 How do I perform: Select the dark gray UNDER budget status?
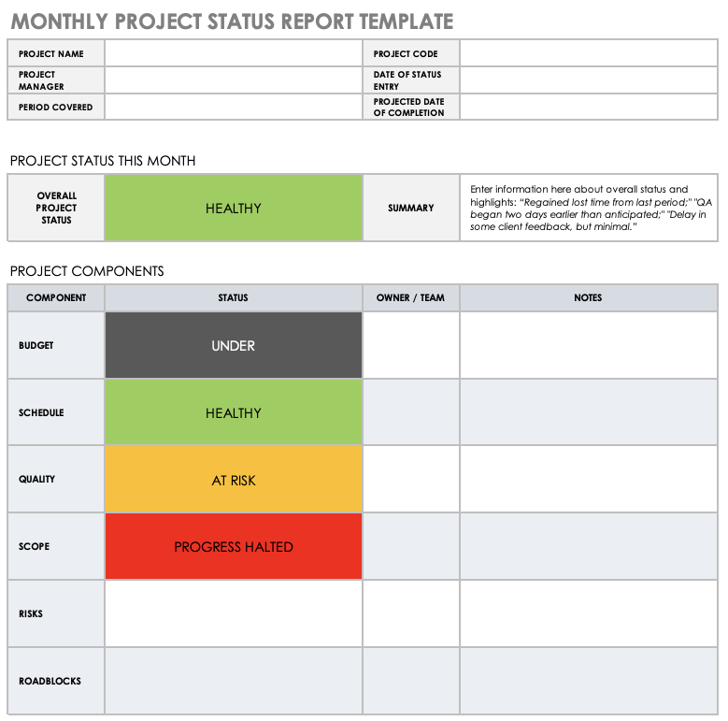point(233,345)
